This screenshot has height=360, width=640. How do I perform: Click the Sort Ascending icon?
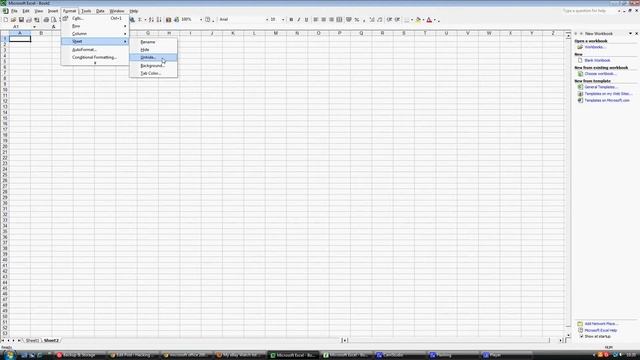pos(151,20)
